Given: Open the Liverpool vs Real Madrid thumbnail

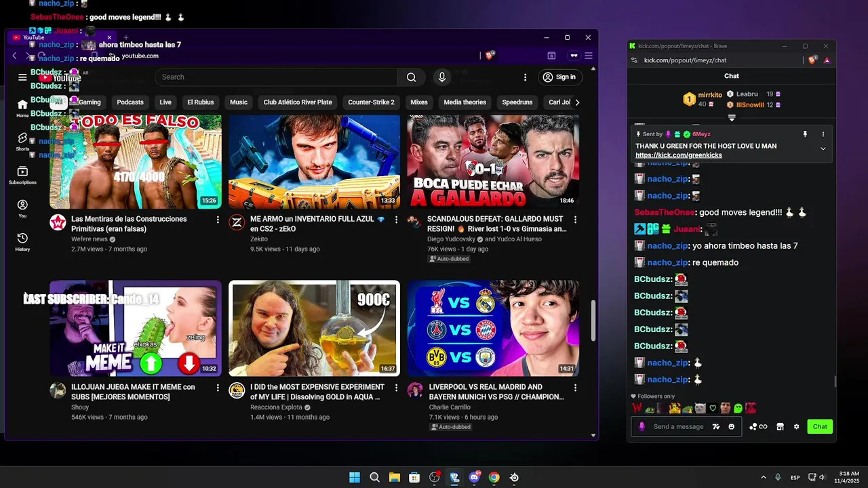Looking at the screenshot, I should tap(493, 329).
